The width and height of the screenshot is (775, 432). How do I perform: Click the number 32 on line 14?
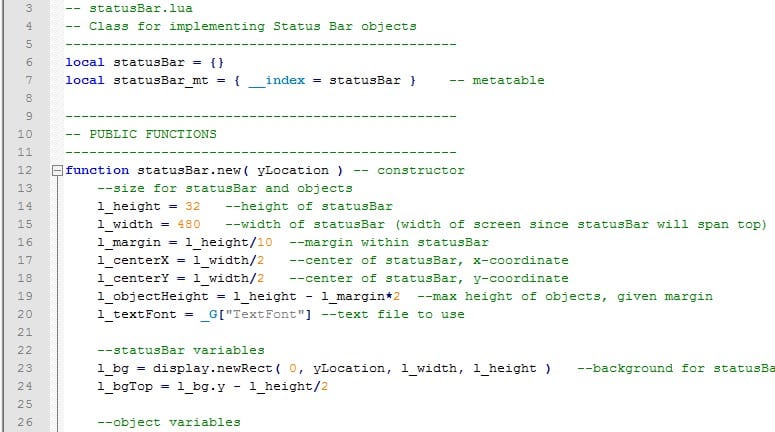(193, 206)
